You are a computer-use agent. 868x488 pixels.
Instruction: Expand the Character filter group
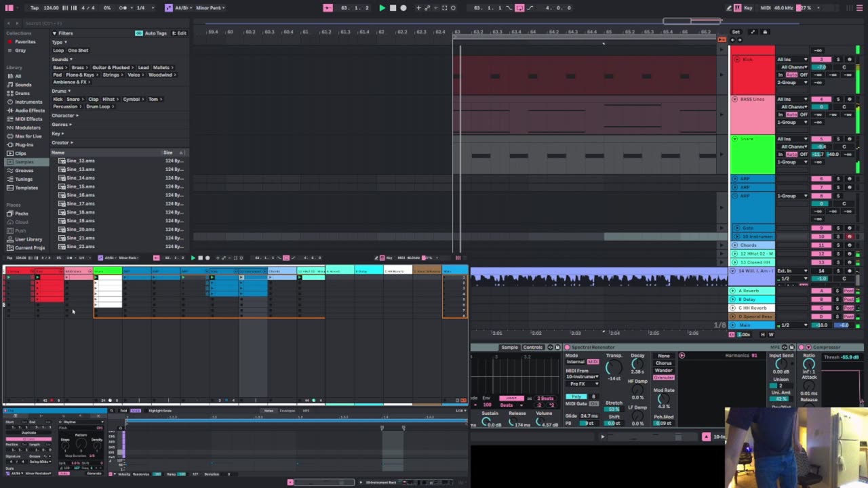(x=64, y=115)
